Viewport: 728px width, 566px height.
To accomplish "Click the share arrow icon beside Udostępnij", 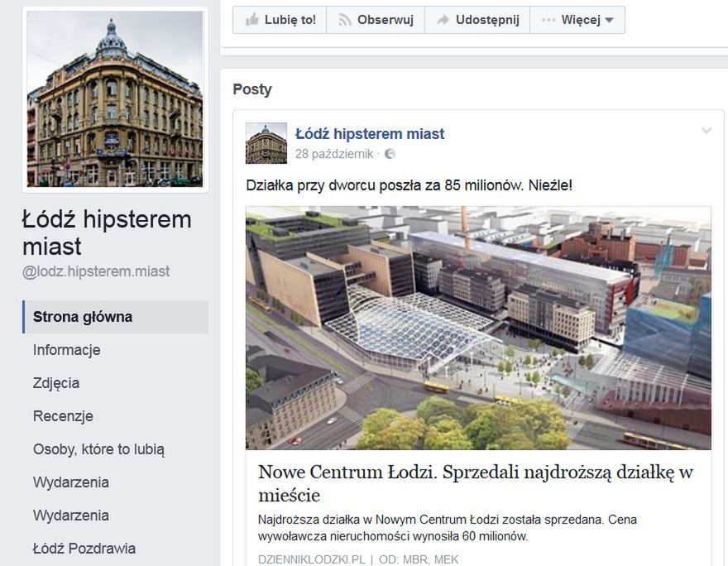I will point(443,20).
